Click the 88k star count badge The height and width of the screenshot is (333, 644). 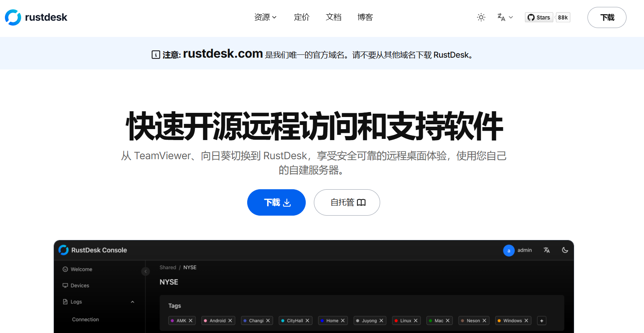pos(563,17)
